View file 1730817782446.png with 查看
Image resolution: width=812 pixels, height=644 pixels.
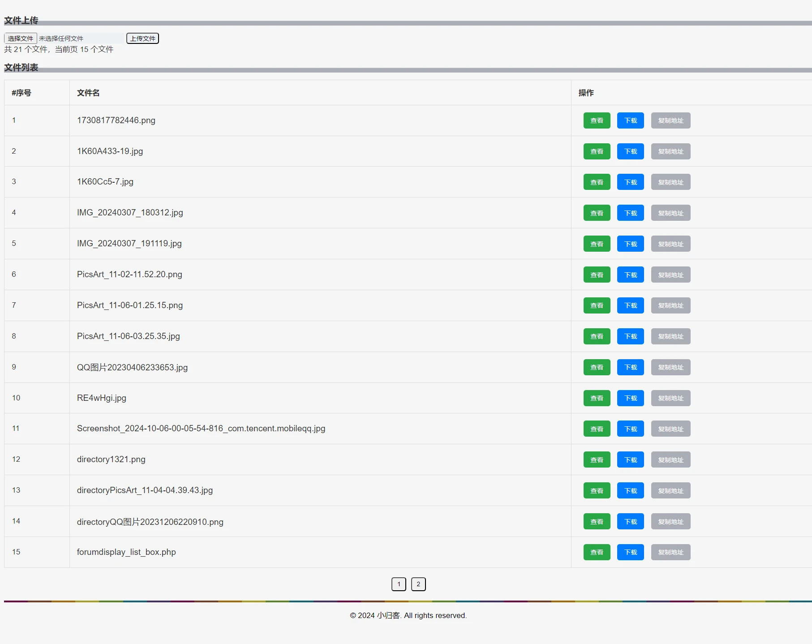pos(597,120)
